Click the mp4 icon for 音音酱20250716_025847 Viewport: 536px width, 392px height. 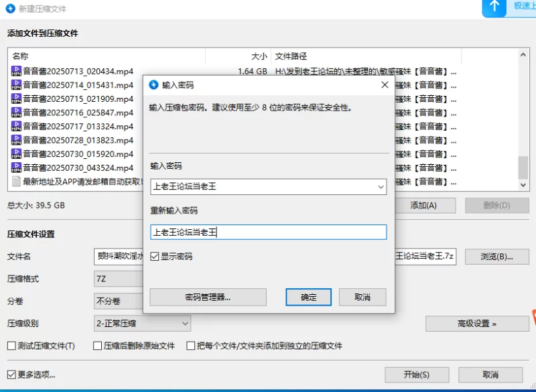(x=16, y=113)
